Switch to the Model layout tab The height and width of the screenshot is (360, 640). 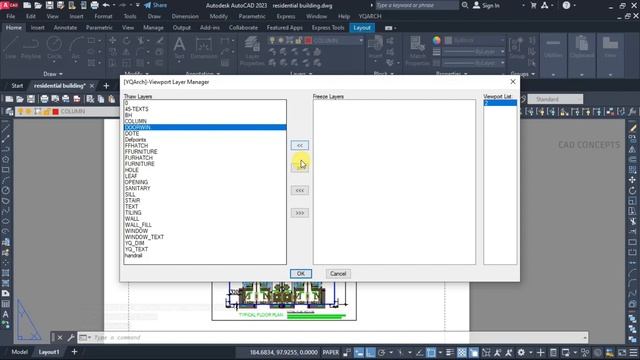pos(20,352)
